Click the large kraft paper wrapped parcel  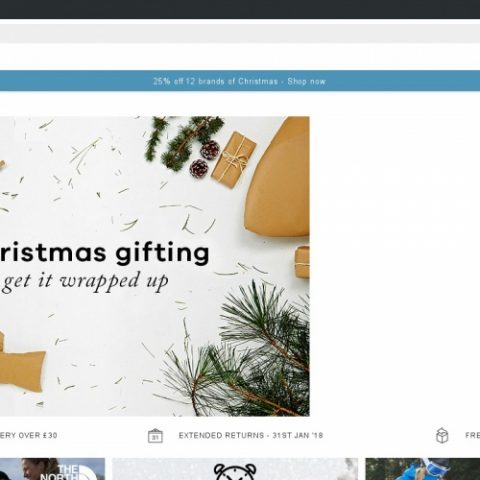277,177
